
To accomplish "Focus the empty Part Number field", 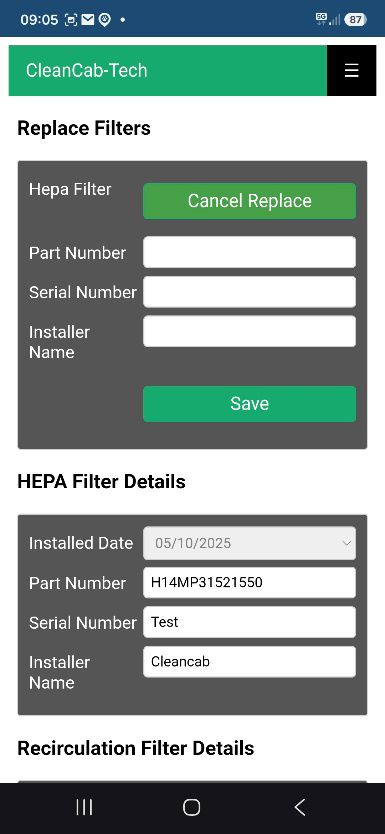I will coord(249,252).
